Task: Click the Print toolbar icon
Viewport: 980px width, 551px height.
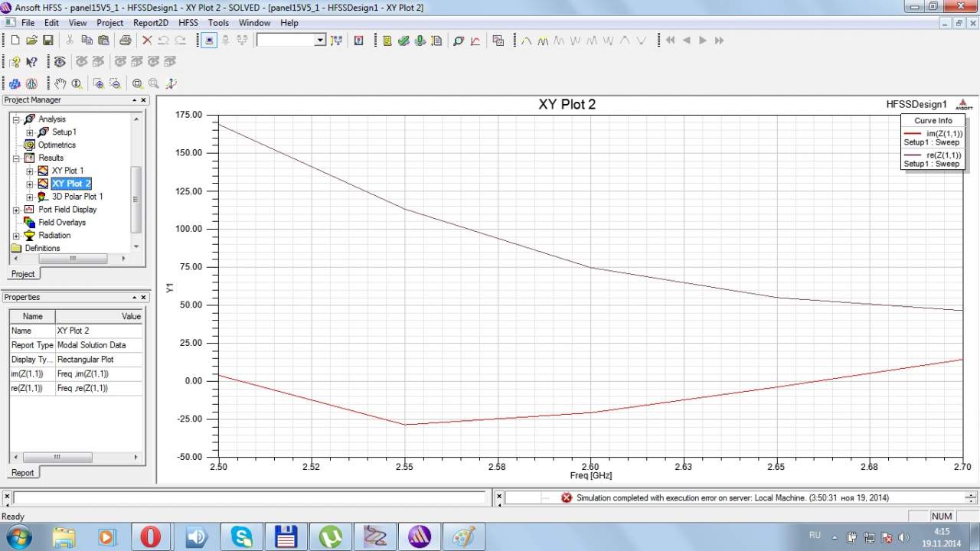Action: [x=125, y=41]
